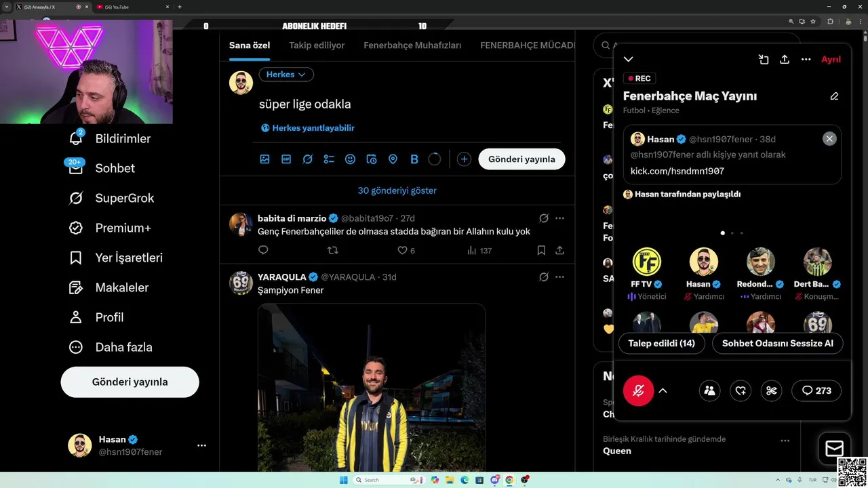
Task: Expand Daha fazla menu
Action: [111, 347]
